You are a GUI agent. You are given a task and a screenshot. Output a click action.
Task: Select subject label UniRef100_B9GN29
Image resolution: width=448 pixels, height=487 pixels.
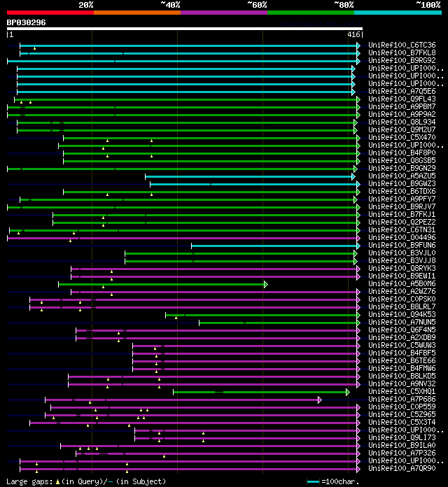402,168
